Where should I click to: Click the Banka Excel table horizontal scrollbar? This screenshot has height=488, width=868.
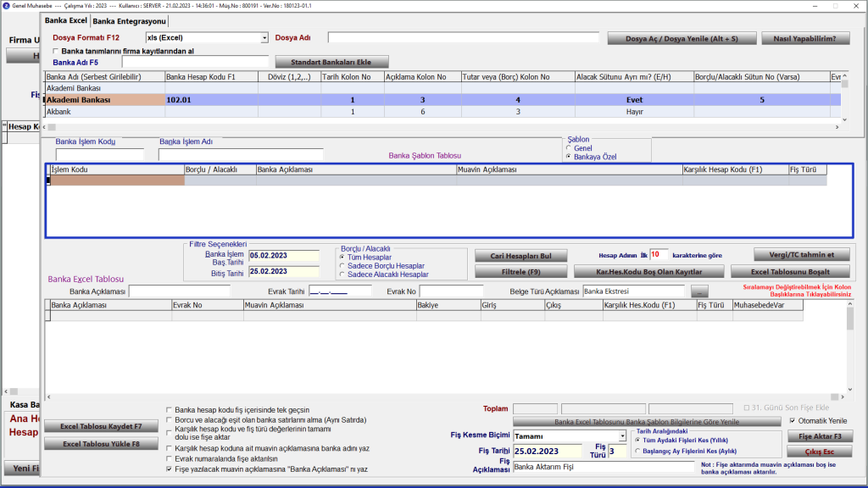446,396
